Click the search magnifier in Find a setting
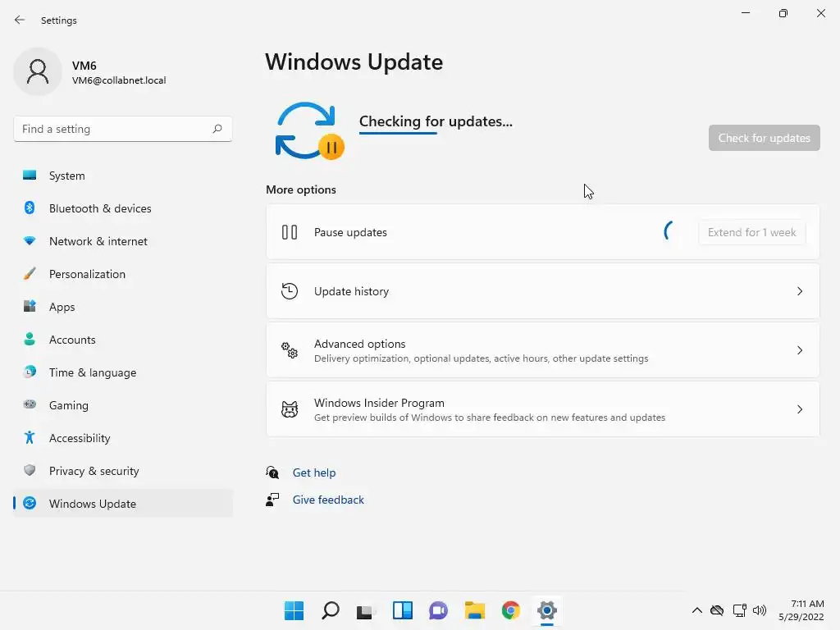 (217, 129)
